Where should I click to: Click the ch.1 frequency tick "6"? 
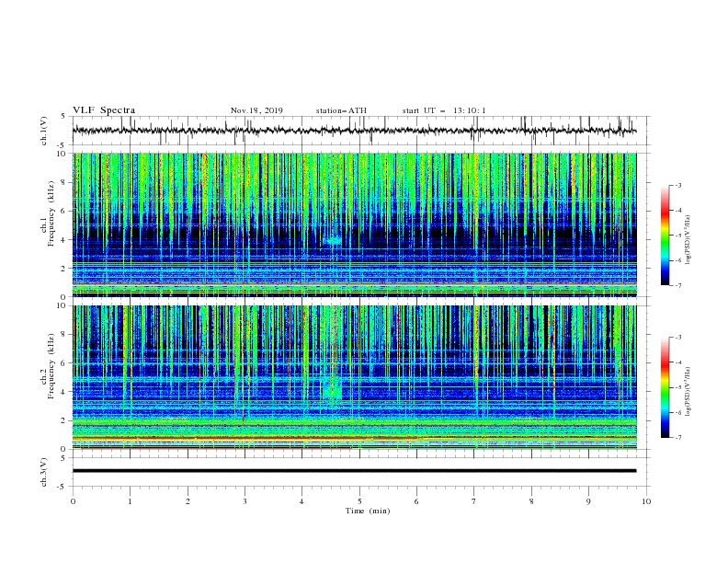click(x=63, y=211)
